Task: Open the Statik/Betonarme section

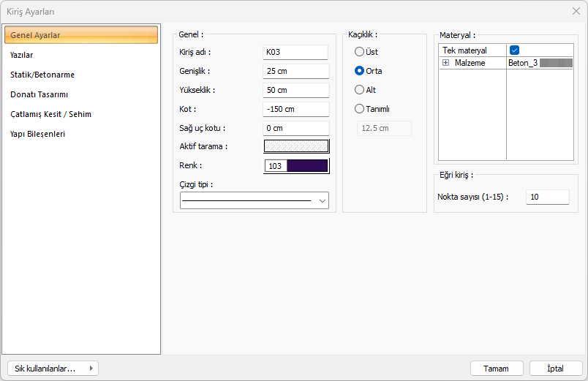Action: 42,75
